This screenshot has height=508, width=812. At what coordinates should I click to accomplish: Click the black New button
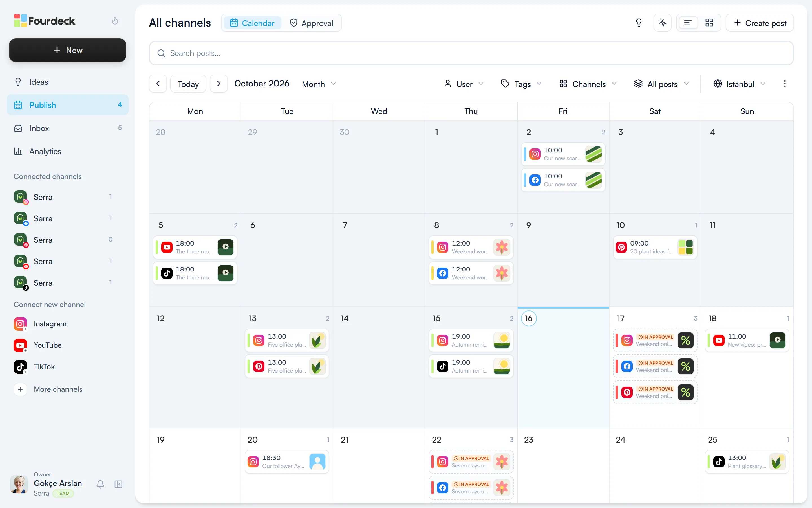click(67, 51)
